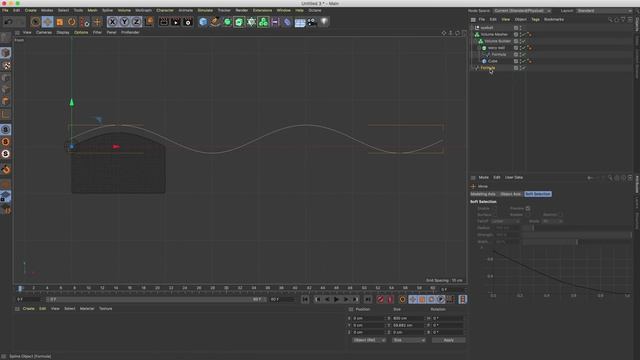Image resolution: width=640 pixels, height=360 pixels.
Task: Go to the start of animation
Action: (x=305, y=299)
